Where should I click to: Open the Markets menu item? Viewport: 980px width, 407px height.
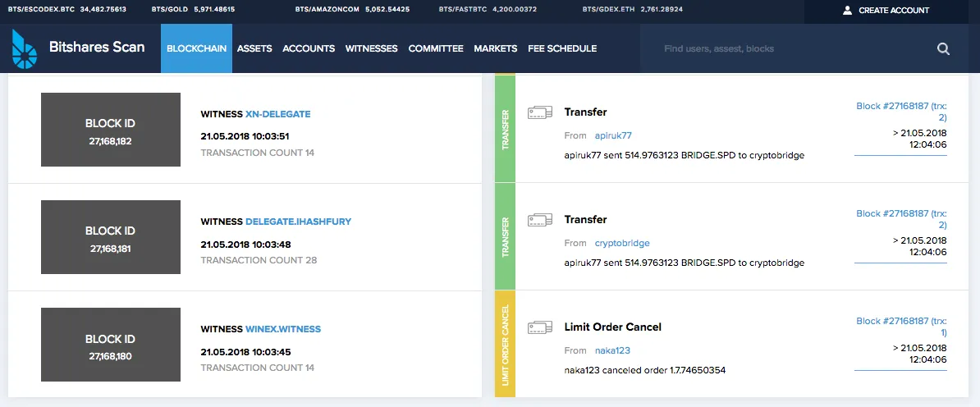point(495,48)
